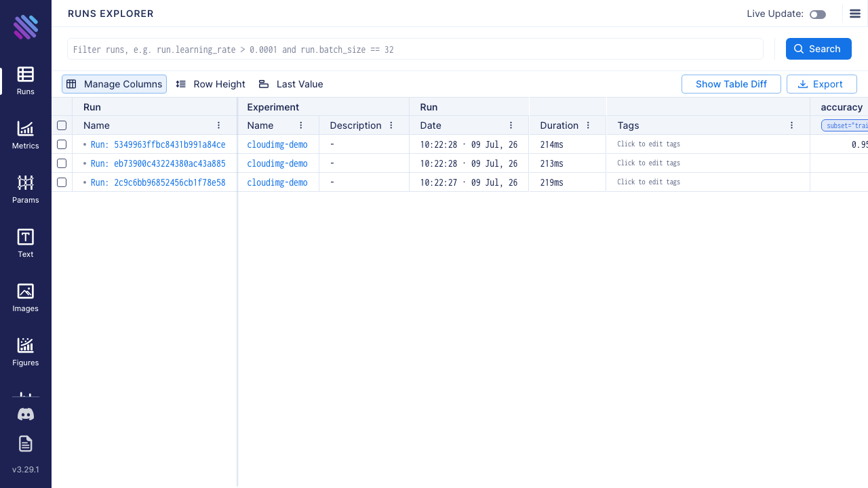Open the Tags column options menu
The image size is (868, 488).
coord(791,125)
